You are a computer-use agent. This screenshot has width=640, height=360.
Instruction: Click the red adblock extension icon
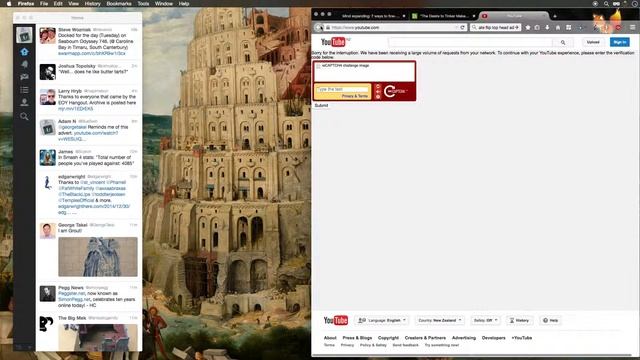pos(618,27)
